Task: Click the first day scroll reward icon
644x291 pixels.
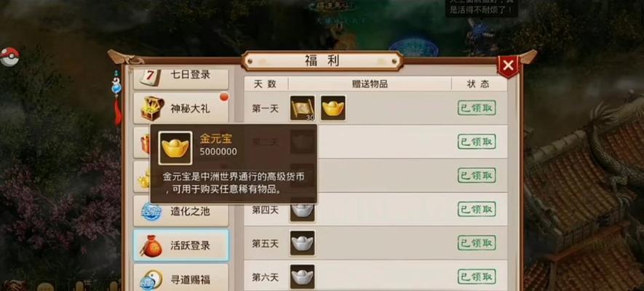Action: [302, 108]
